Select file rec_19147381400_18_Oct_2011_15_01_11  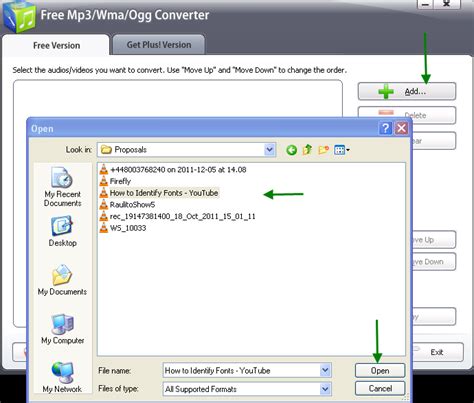[178, 216]
